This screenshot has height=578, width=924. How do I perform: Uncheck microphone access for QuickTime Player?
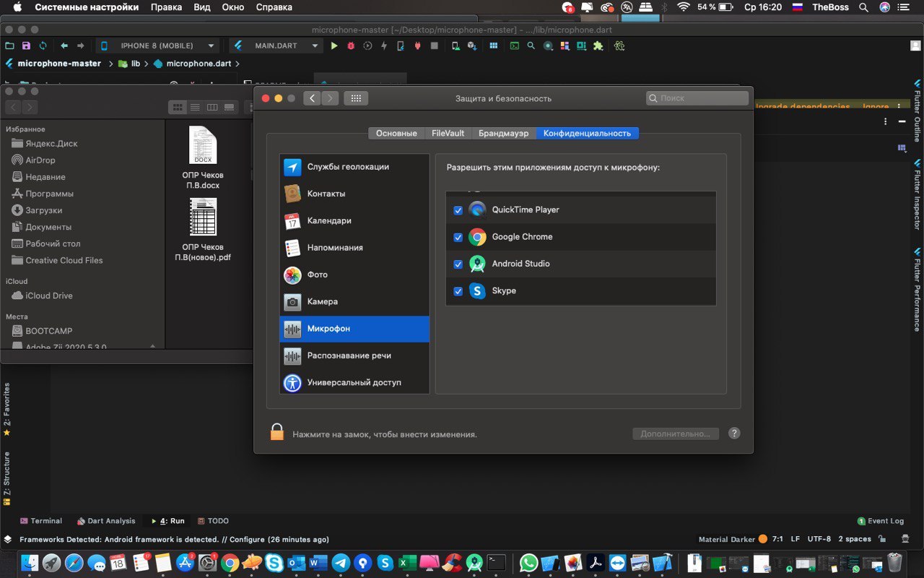(x=458, y=210)
